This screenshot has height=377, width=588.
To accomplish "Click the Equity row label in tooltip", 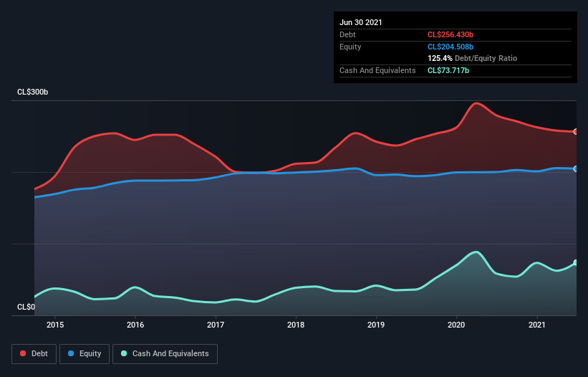I will 350,47.
